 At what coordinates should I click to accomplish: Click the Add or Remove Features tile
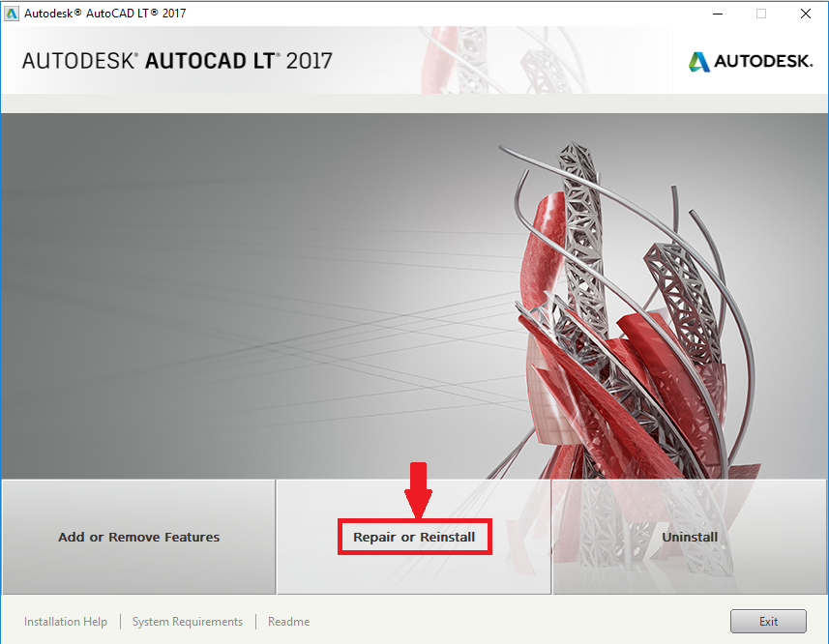[x=137, y=537]
